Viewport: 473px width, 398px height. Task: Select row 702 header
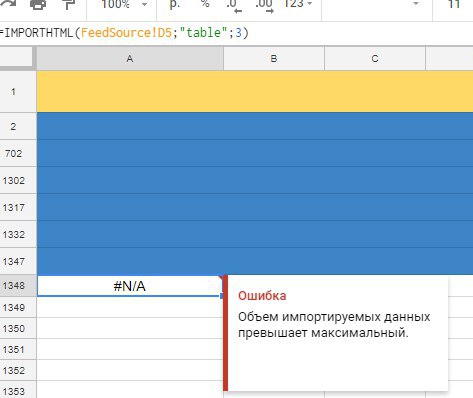tap(18, 153)
